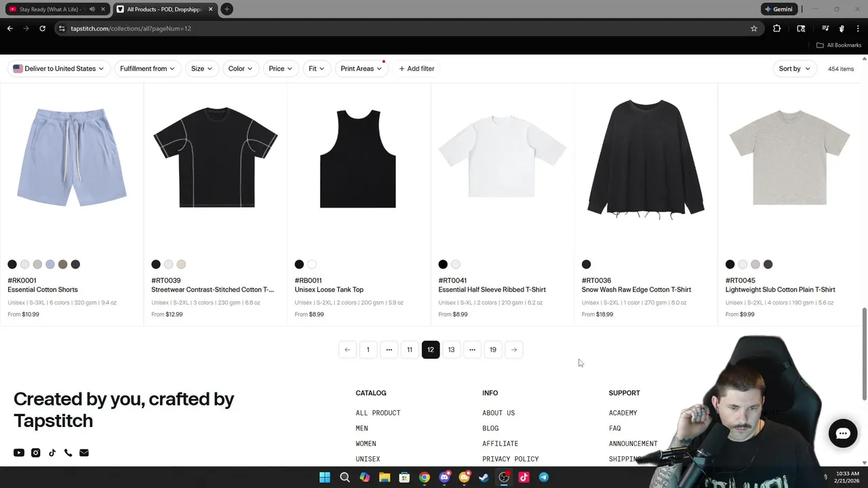The height and width of the screenshot is (488, 868).
Task: Go to next page with right arrow
Action: pyautogui.click(x=514, y=350)
